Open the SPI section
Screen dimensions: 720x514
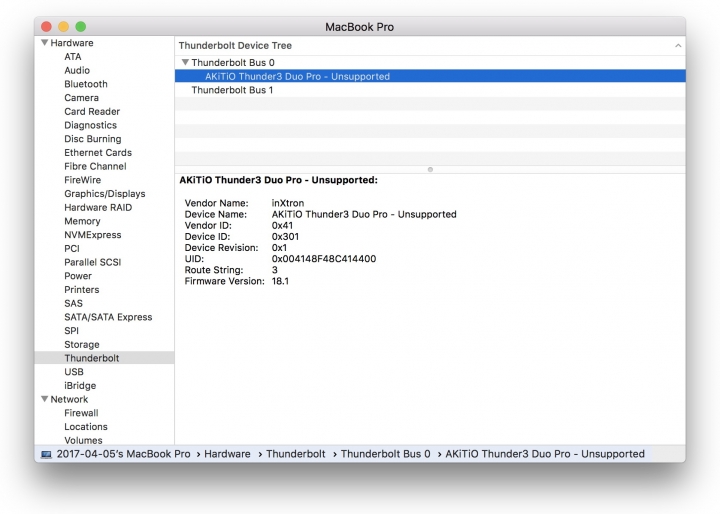pos(71,331)
